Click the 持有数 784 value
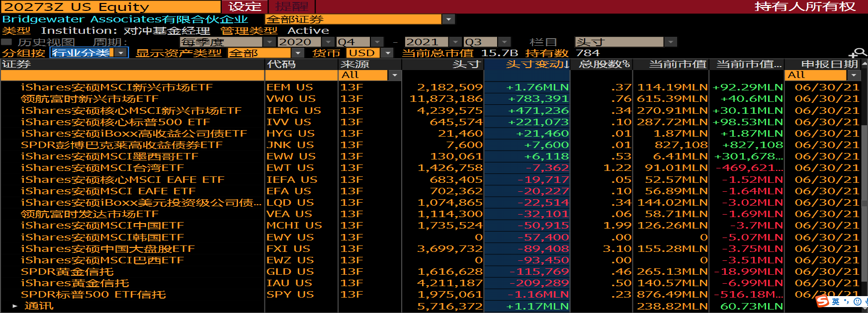The height and width of the screenshot is (313, 868). coord(588,53)
